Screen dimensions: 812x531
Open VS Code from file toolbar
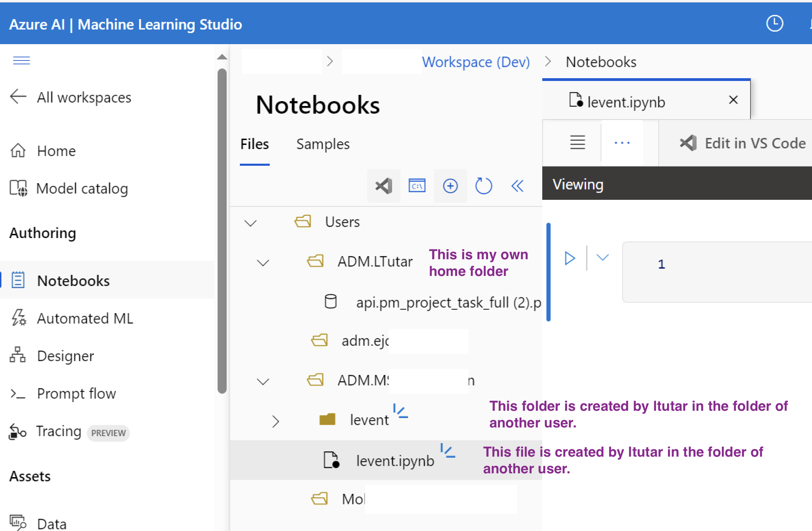[384, 186]
